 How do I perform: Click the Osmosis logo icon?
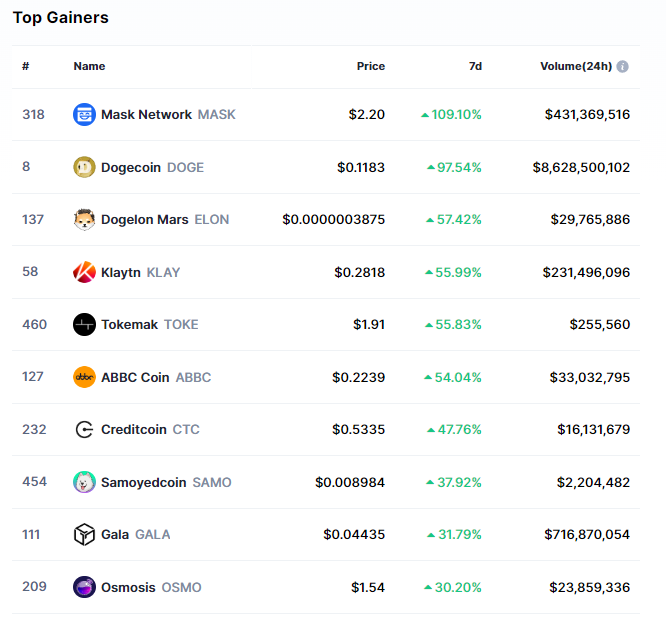(85, 587)
